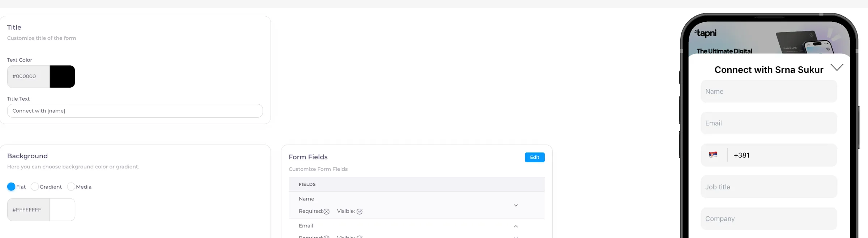Click the tapni logo in the phone preview

click(706, 33)
